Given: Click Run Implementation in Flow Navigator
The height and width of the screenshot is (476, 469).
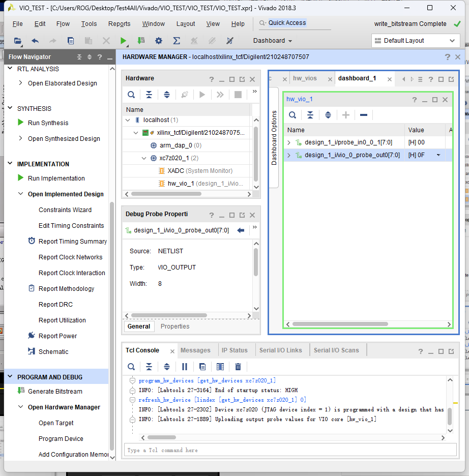Looking at the screenshot, I should (x=56, y=178).
